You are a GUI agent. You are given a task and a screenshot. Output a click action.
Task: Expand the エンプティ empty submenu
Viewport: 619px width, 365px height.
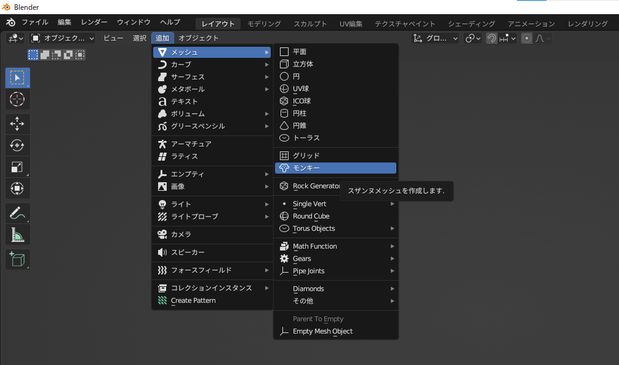(212, 174)
